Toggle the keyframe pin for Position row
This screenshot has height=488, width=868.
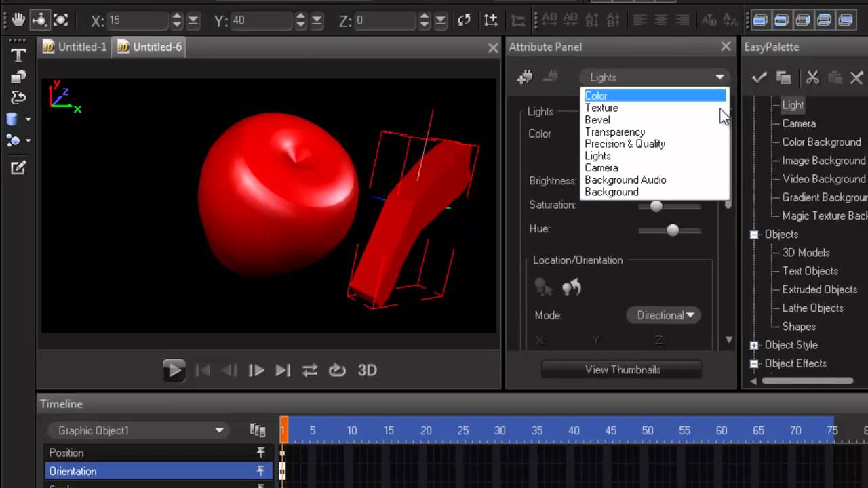[260, 453]
